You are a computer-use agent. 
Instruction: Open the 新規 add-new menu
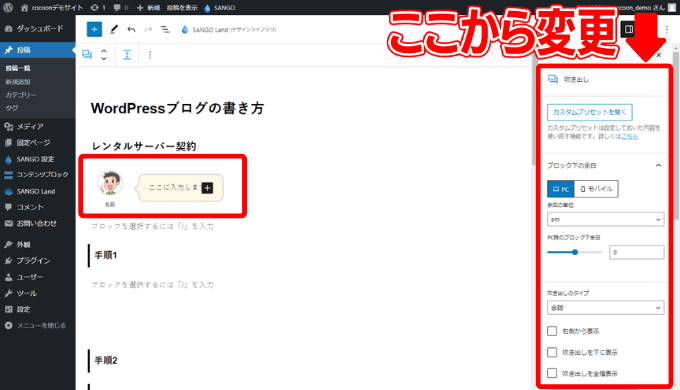pyautogui.click(x=148, y=7)
